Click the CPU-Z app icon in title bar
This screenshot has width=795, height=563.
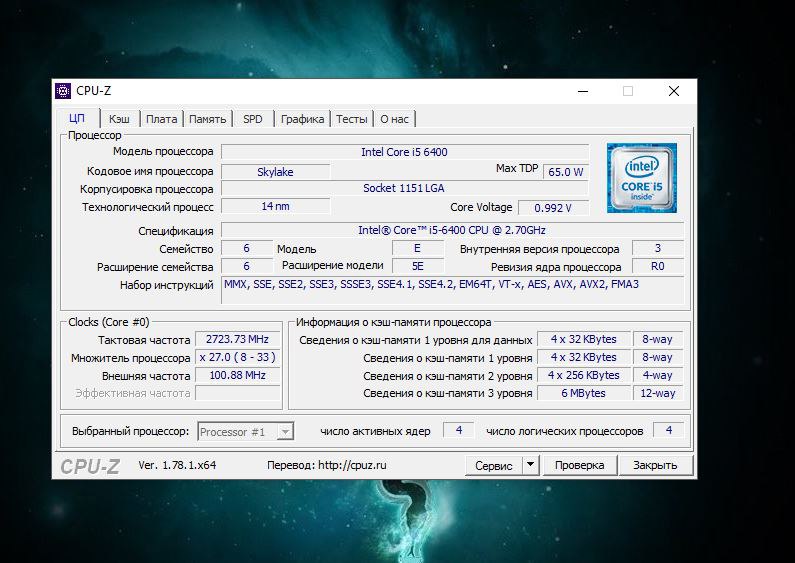pos(63,91)
